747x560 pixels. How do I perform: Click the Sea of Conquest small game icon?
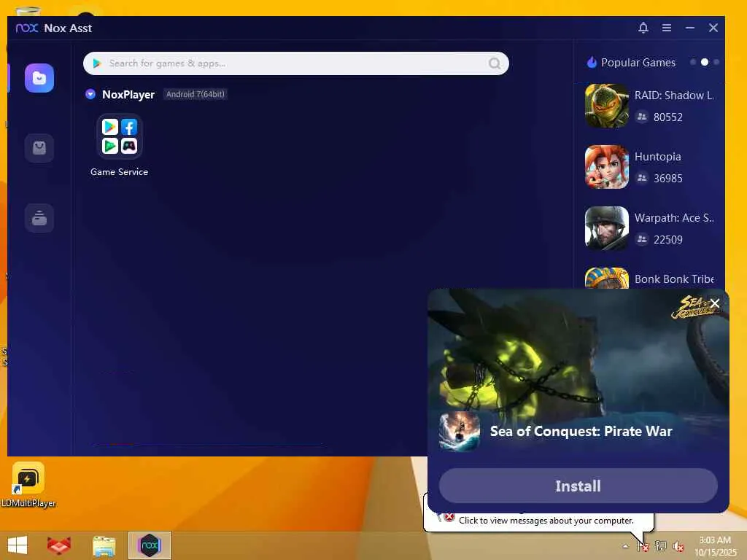point(460,432)
